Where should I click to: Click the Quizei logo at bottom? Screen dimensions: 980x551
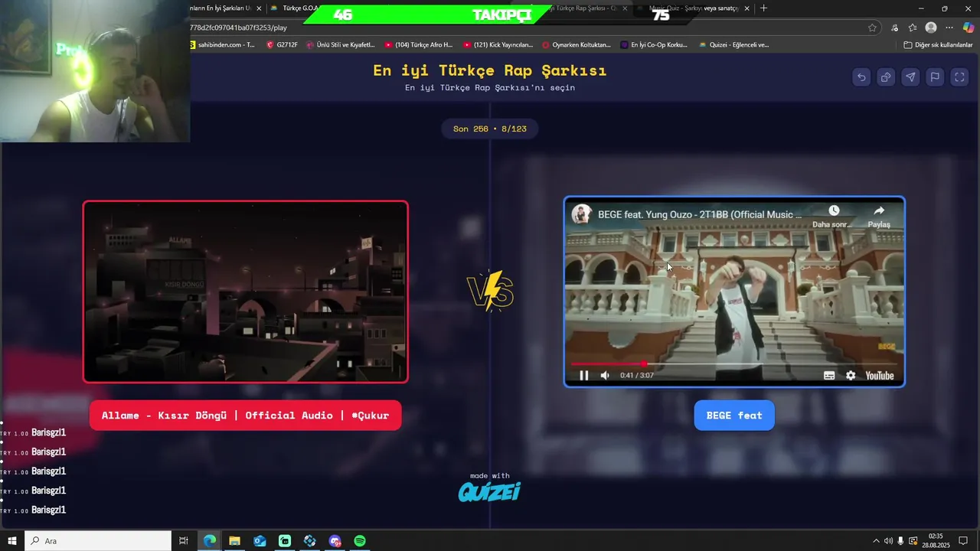489,491
